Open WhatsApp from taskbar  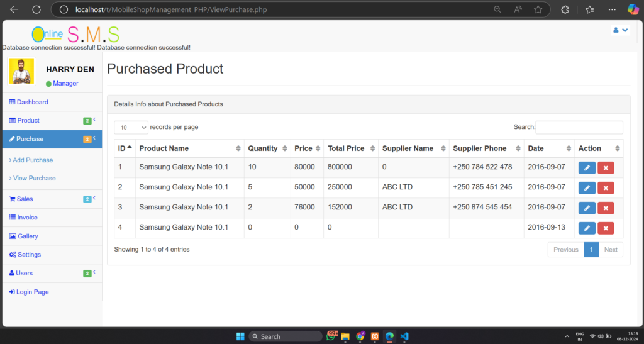click(331, 336)
